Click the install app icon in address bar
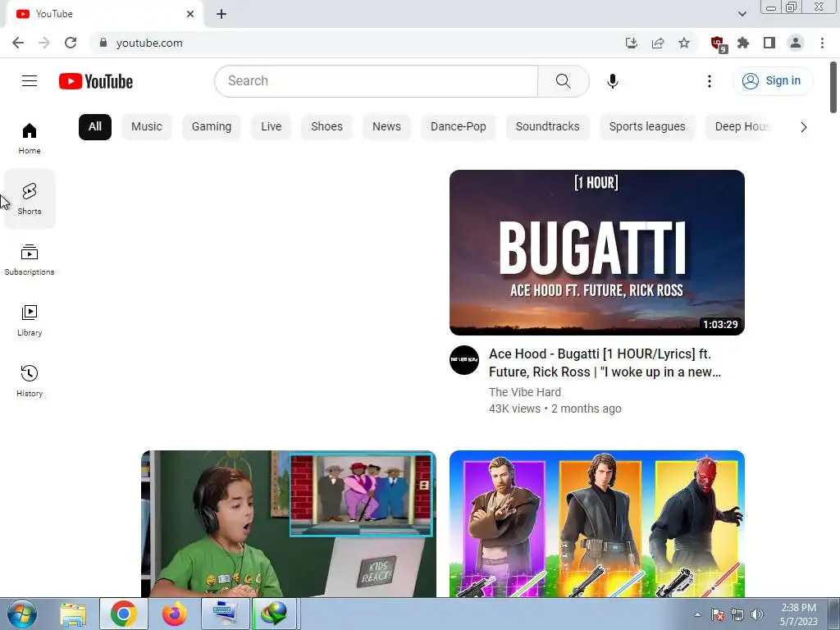Image resolution: width=840 pixels, height=630 pixels. (x=632, y=43)
